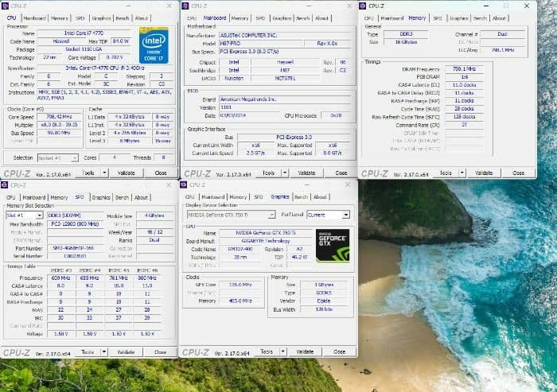557x392 pixels.
Task: Click Validate button in the CPU window
Action: click(x=126, y=173)
